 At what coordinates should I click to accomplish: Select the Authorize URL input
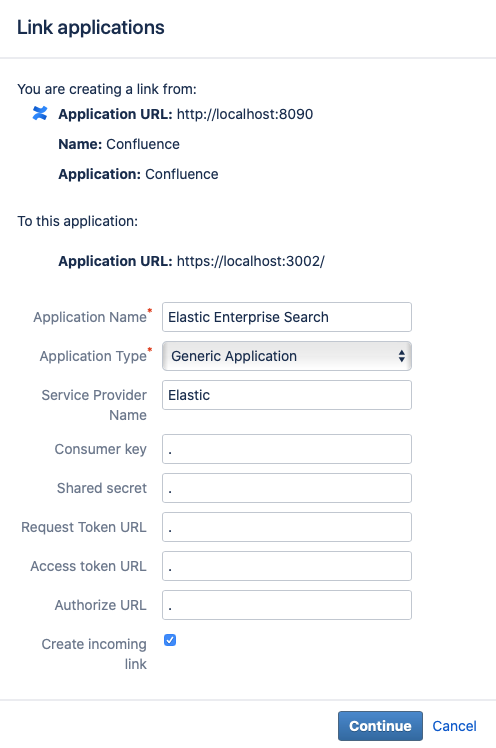tap(287, 605)
